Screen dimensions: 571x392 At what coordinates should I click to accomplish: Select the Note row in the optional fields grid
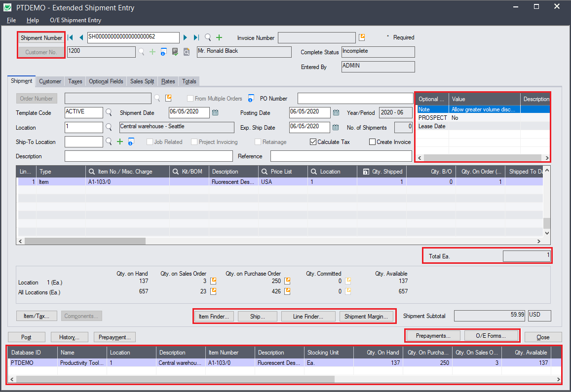[483, 109]
